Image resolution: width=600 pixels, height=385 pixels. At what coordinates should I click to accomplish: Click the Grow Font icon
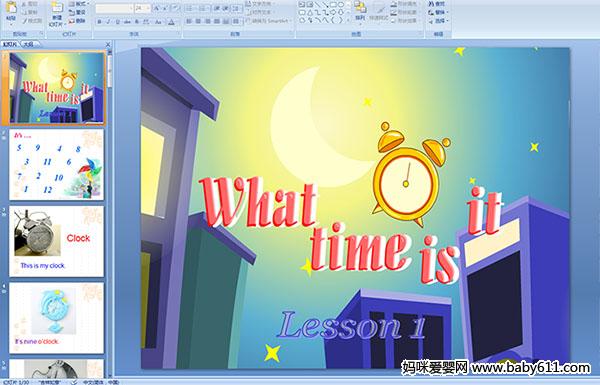click(x=156, y=8)
